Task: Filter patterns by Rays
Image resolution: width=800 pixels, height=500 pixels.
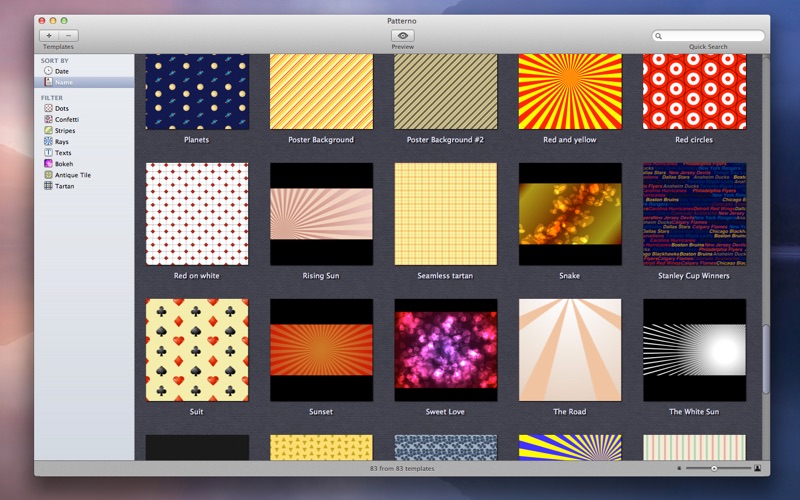Action: [x=62, y=141]
